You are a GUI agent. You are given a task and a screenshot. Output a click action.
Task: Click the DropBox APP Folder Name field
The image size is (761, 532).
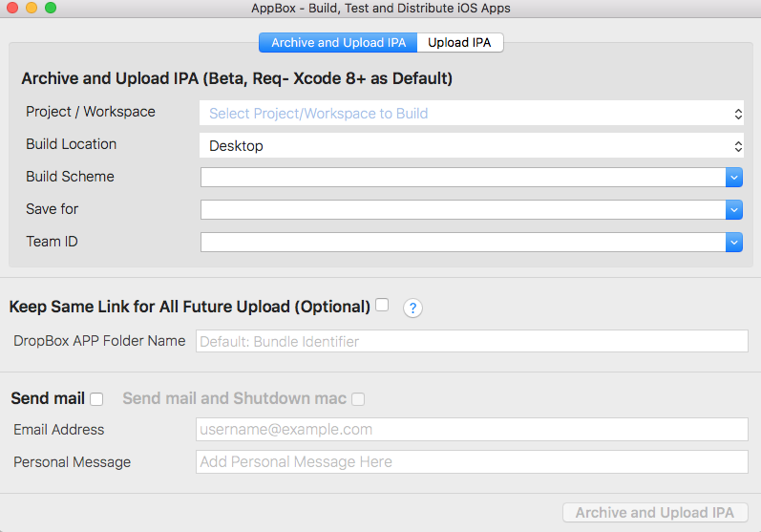[472, 341]
